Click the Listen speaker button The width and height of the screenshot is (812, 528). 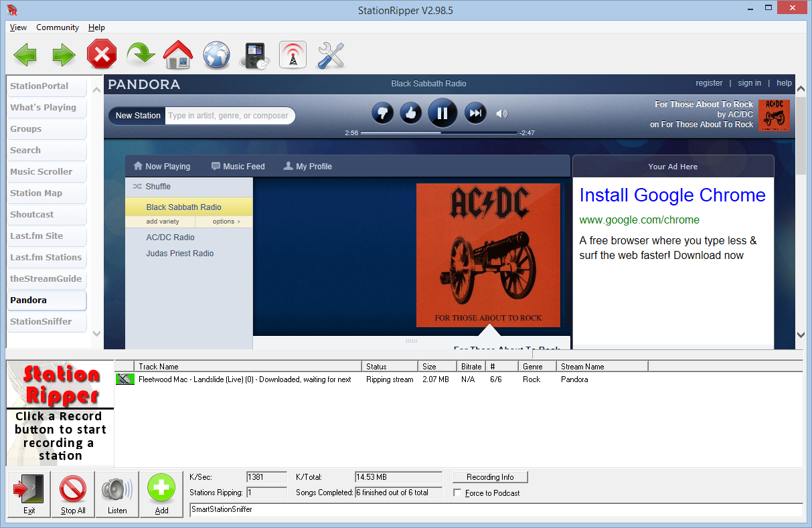click(117, 495)
